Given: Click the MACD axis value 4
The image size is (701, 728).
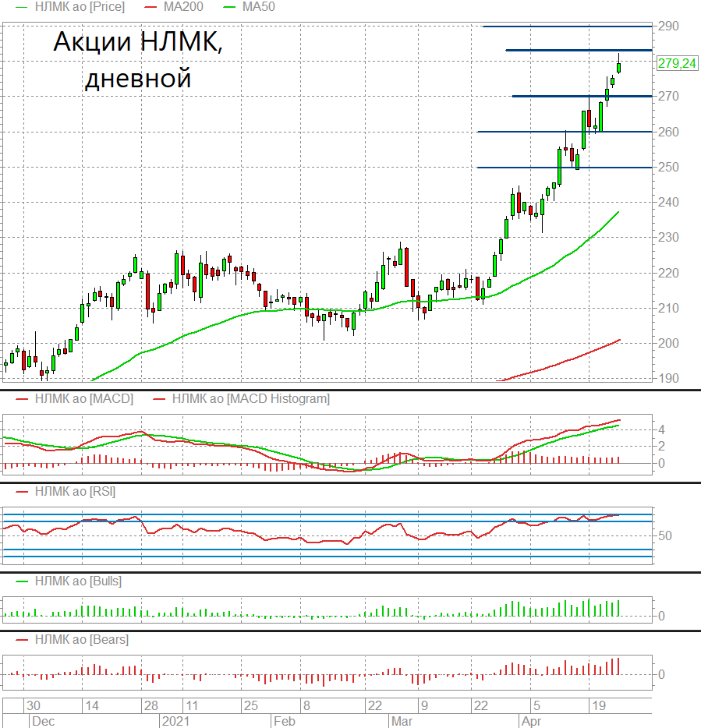Looking at the screenshot, I should [x=661, y=429].
